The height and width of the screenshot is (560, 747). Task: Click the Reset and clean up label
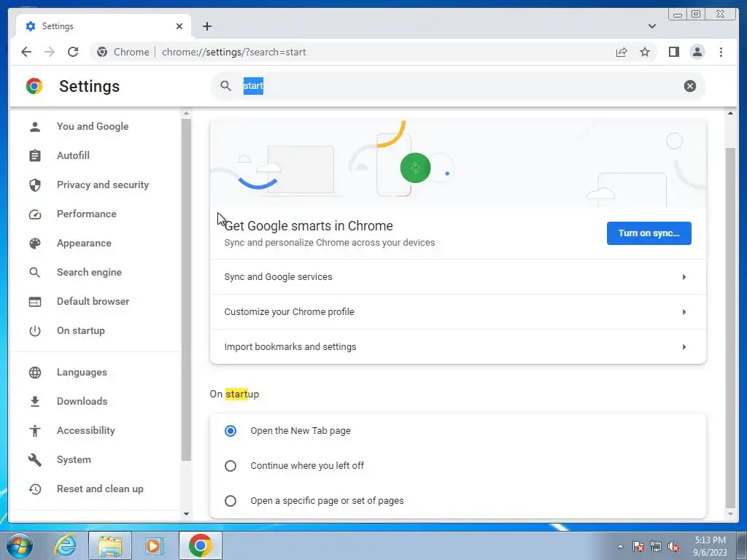coord(100,489)
